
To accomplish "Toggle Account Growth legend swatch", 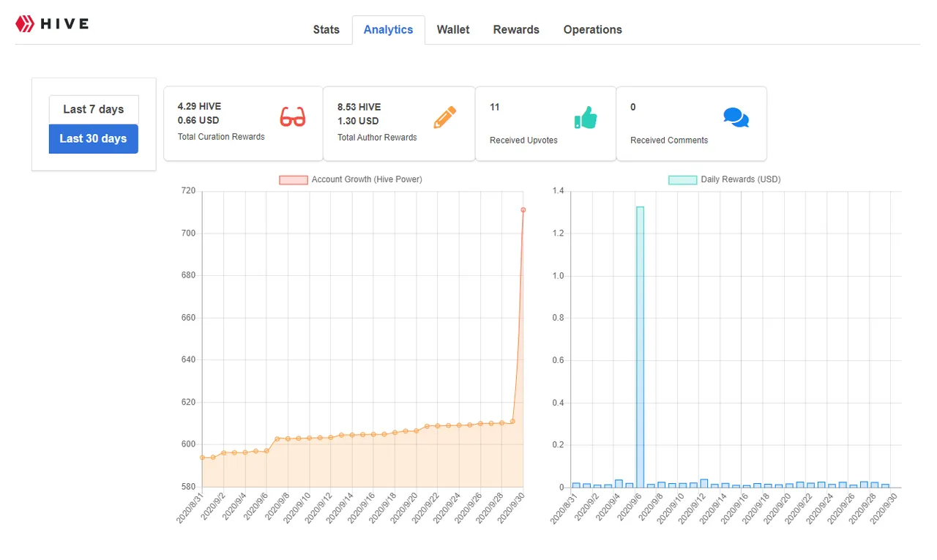I will pyautogui.click(x=294, y=179).
